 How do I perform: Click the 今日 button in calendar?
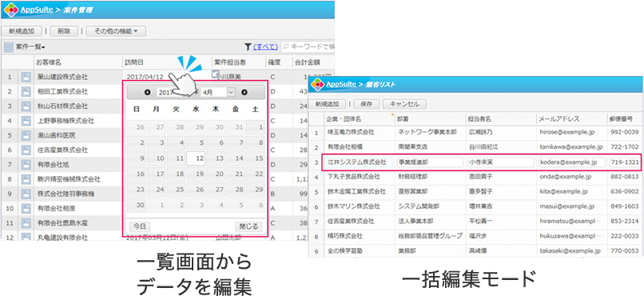click(x=140, y=226)
